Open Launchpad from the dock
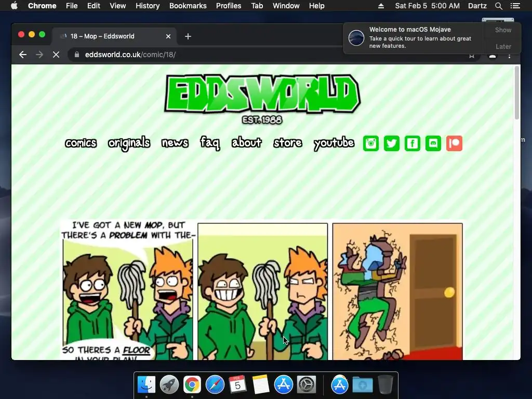Image resolution: width=532 pixels, height=399 pixels. 169,385
